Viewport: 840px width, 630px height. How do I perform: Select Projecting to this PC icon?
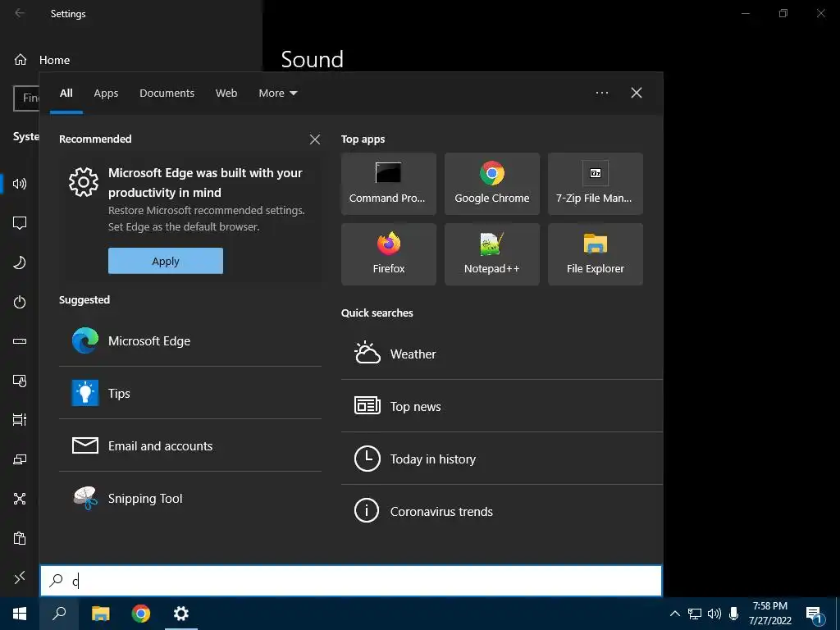click(20, 459)
